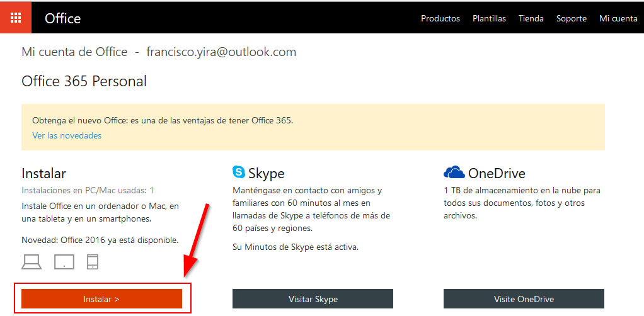
Task: Click the Instalar section heading
Action: 43,173
